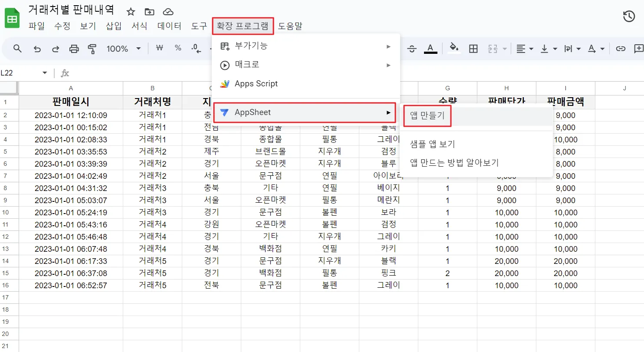The height and width of the screenshot is (352, 644).
Task: Print the spreadsheet
Action: 74,49
